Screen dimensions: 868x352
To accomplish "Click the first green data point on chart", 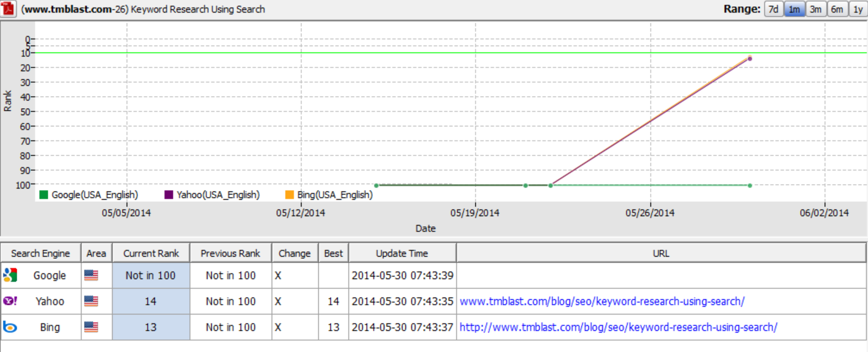I will coord(376,185).
